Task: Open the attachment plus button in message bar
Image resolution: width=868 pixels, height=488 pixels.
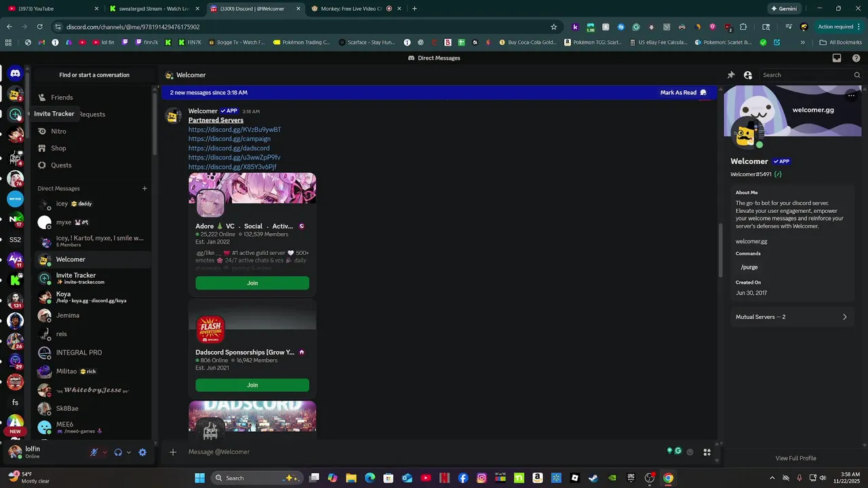Action: [x=173, y=452]
